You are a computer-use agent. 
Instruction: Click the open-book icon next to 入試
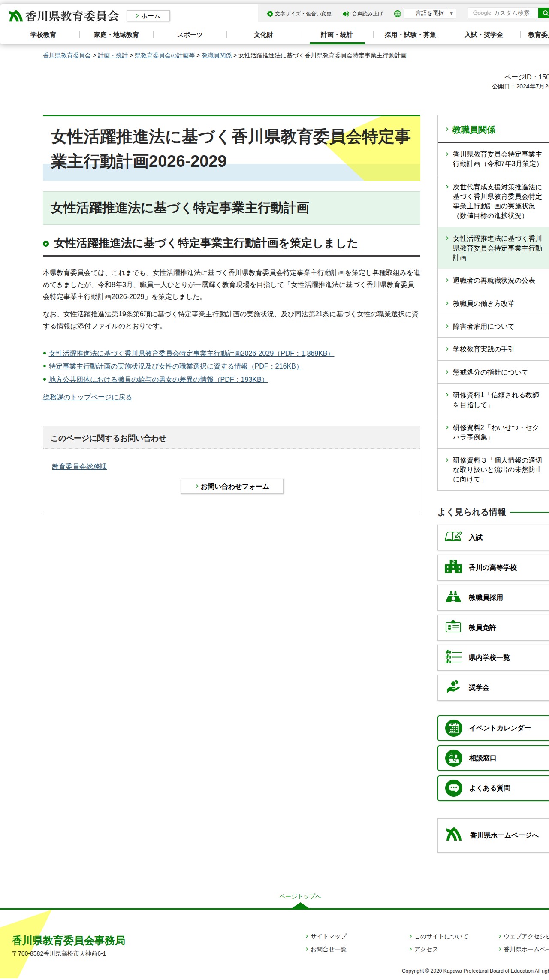coord(453,537)
